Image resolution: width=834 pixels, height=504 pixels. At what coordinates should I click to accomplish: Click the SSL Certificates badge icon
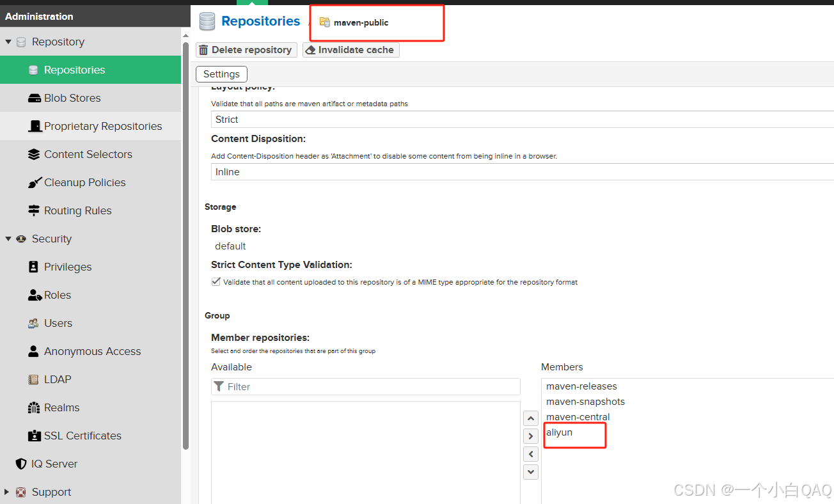pos(34,436)
